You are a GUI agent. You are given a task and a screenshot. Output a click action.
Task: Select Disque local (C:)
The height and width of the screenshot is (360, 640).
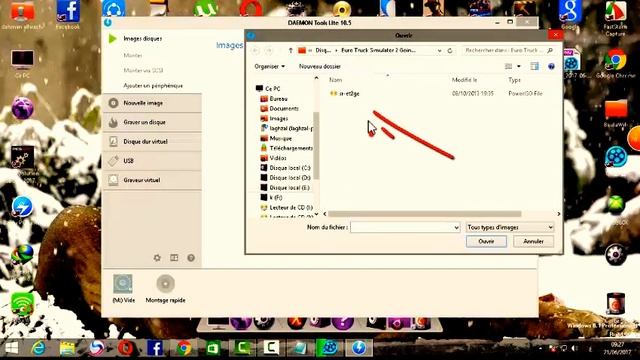click(286, 168)
